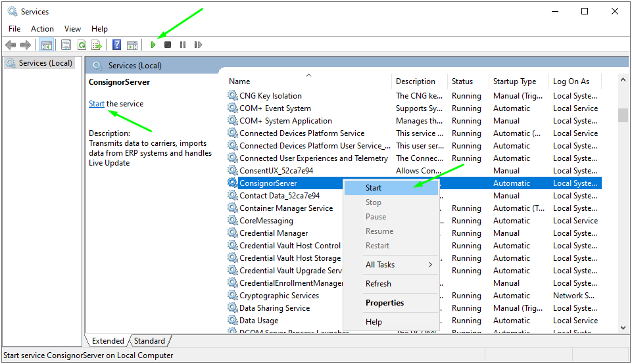This screenshot has height=364, width=632.
Task: Click the scrollbar down arrow in services list
Action: (x=623, y=327)
